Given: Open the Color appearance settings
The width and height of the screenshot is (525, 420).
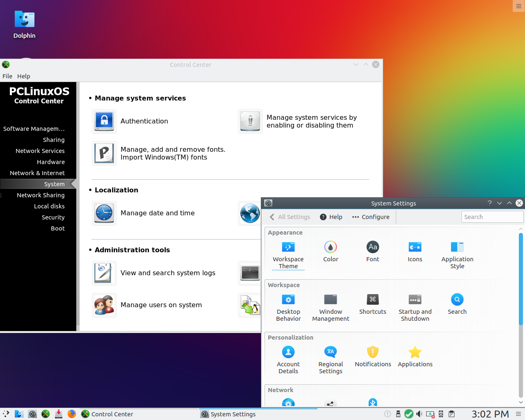Looking at the screenshot, I should pyautogui.click(x=331, y=251).
